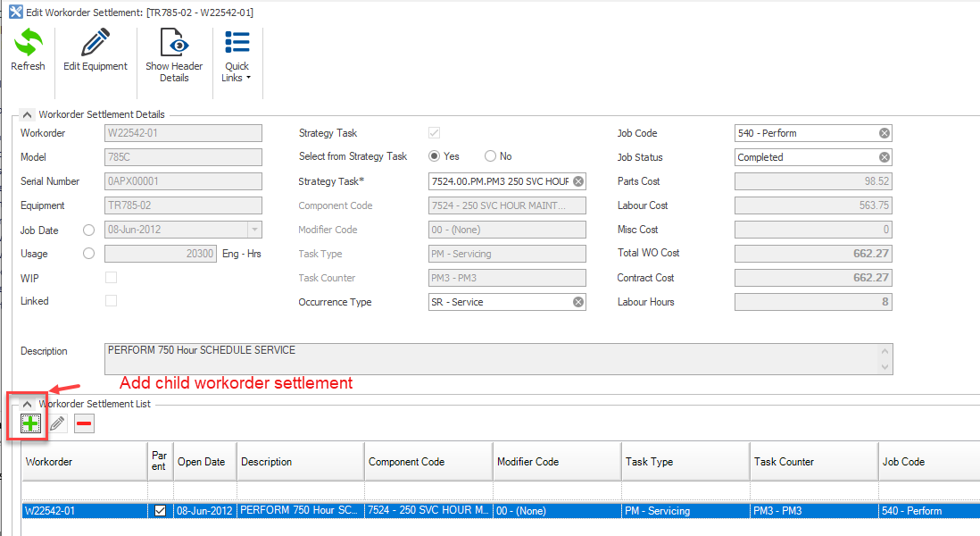Viewport: 980px width, 536px height.
Task: Click the Refresh toolbar icon
Action: (28, 49)
